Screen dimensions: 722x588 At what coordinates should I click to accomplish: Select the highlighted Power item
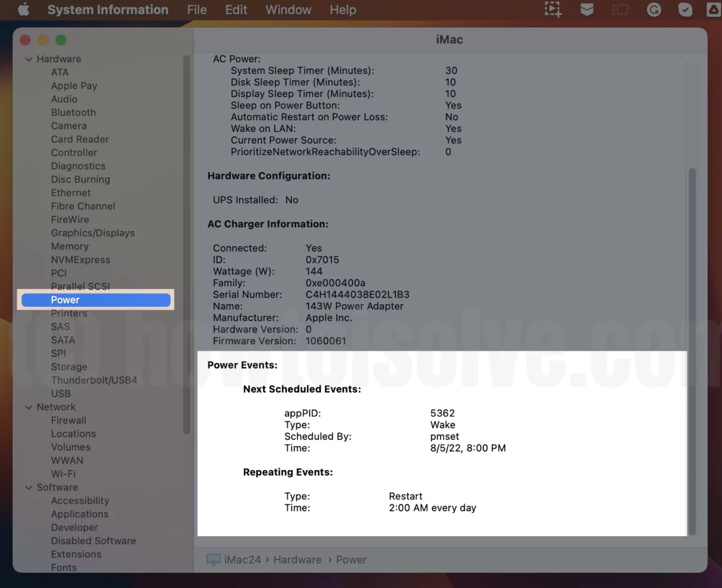pos(96,300)
